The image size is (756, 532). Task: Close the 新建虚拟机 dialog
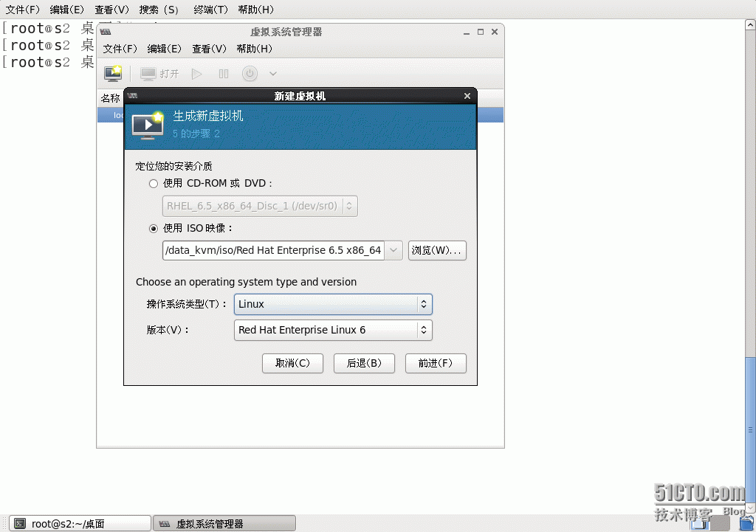[467, 96]
